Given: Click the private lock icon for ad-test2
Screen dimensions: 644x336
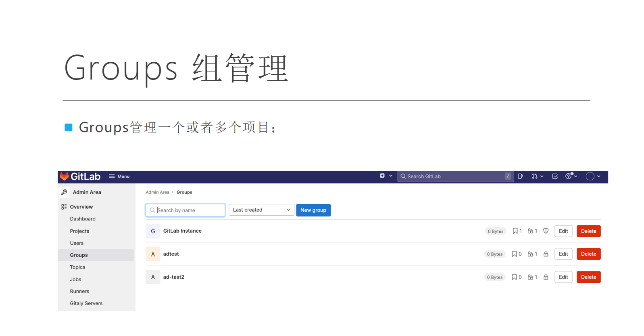Looking at the screenshot, I should [546, 277].
